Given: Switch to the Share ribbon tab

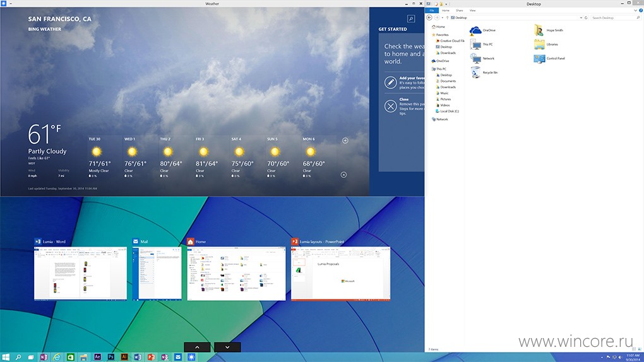Looking at the screenshot, I should point(459,10).
